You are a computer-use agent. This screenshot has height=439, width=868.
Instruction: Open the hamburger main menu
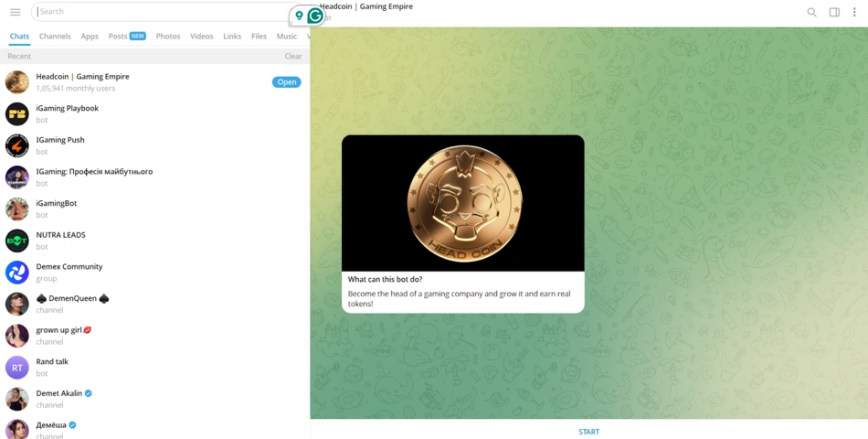coord(16,12)
